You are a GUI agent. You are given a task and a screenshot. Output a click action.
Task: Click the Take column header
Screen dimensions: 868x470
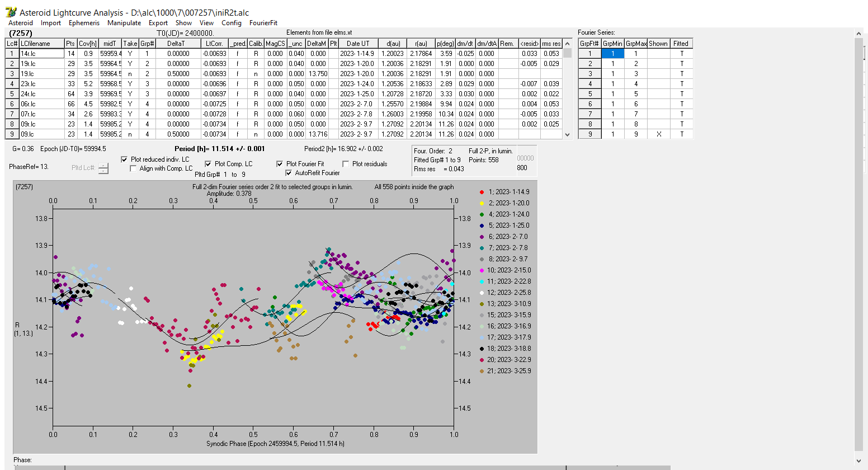130,44
